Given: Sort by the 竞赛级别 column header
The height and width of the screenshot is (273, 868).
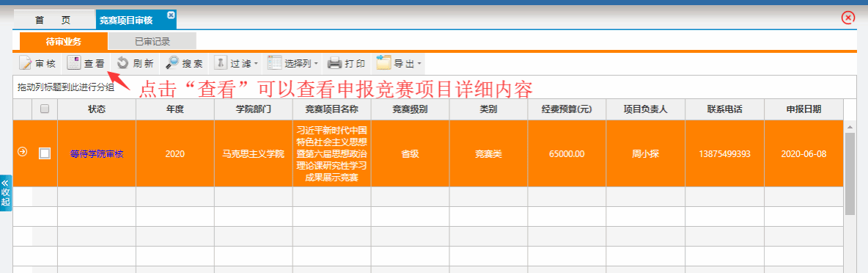Looking at the screenshot, I should 411,109.
